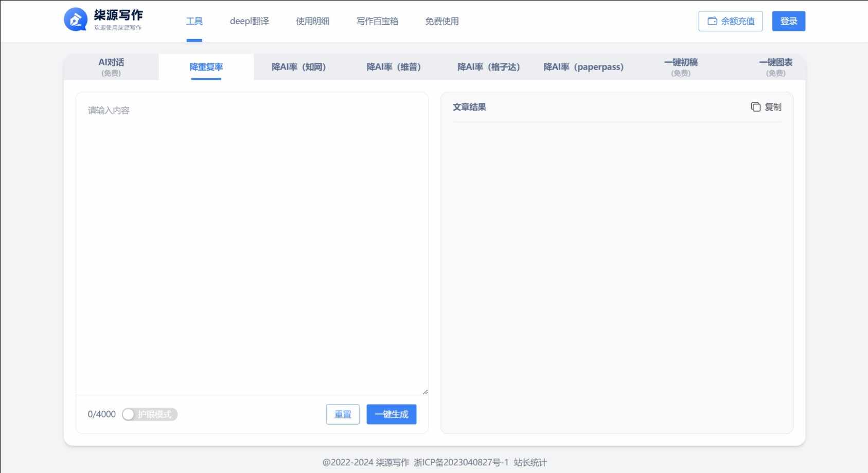Viewport: 868px width, 473px height.
Task: Click the 重置 button
Action: click(343, 414)
